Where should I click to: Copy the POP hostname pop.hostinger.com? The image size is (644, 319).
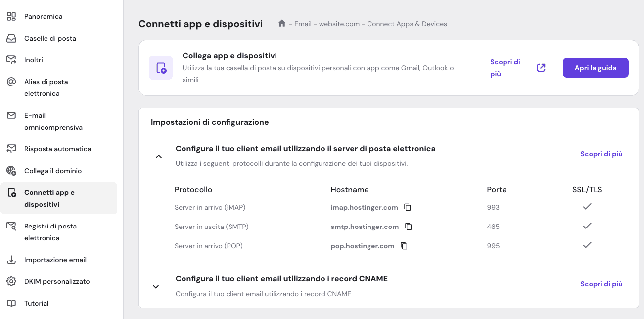(404, 245)
